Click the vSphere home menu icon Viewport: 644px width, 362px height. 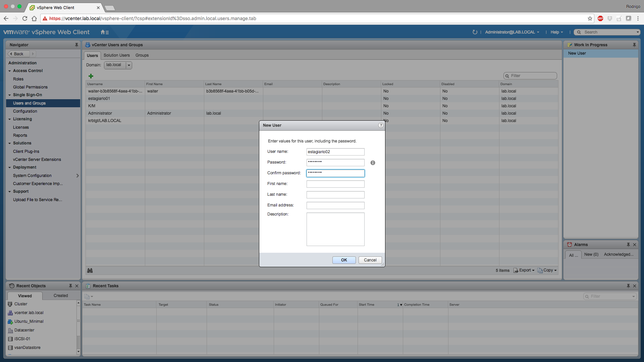(104, 32)
